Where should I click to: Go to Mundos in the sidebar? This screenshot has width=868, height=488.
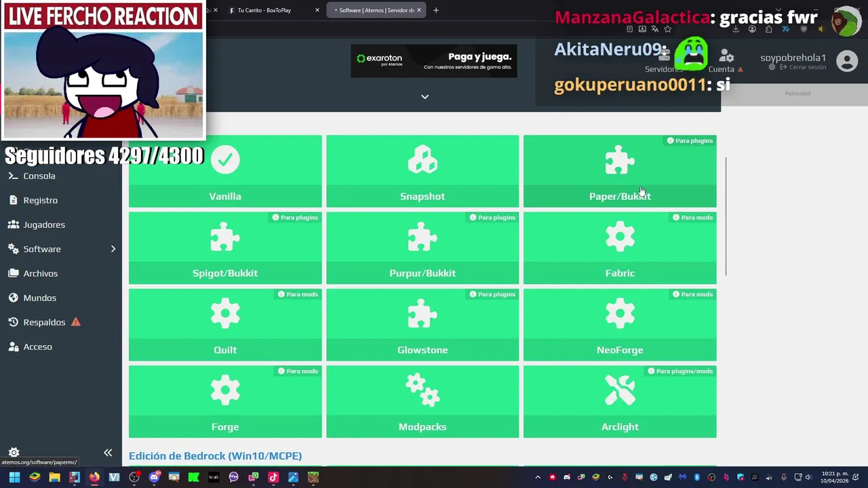pyautogui.click(x=61, y=298)
